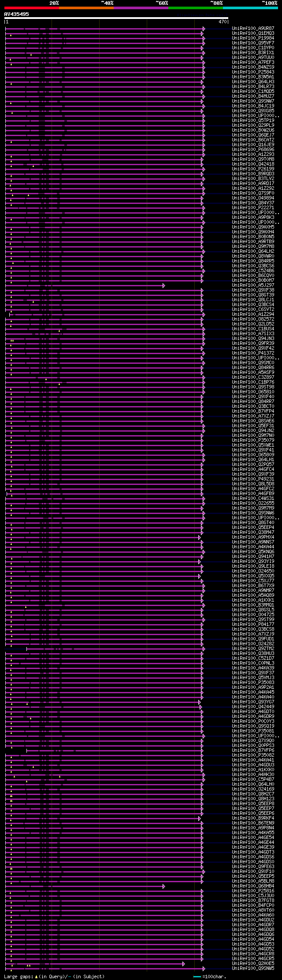Choose the UniRef100_B3N5A1 entry
282x980 pixels.
[253, 77]
